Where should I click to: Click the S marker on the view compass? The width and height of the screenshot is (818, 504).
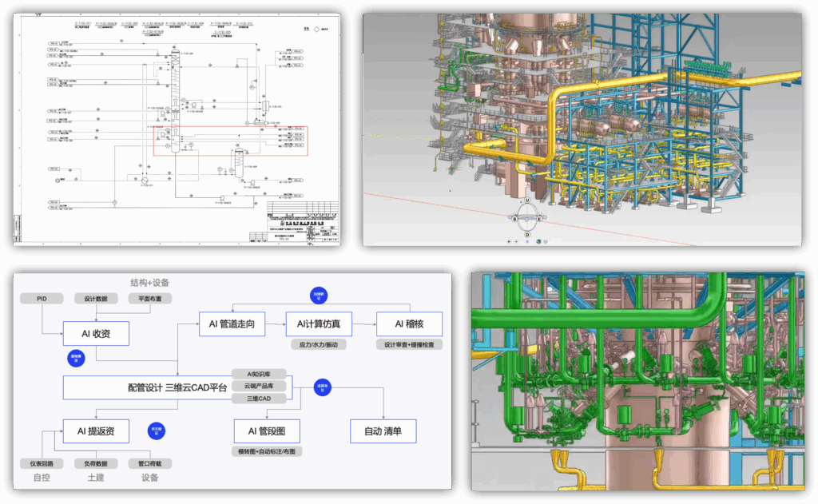515,217
